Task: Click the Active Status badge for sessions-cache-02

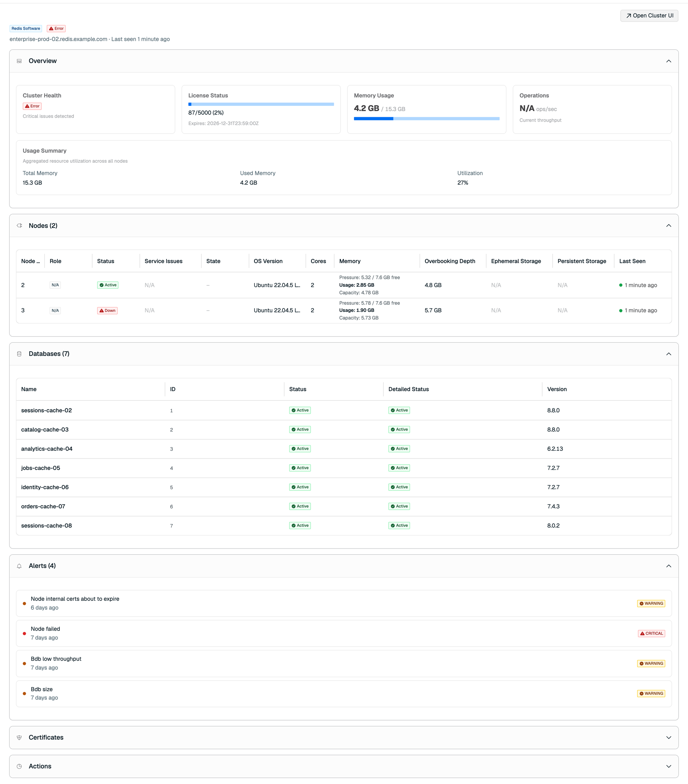Action: click(300, 410)
